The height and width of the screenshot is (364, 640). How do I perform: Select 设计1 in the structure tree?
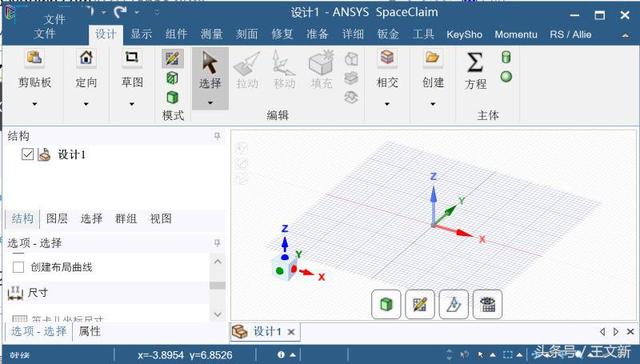[x=72, y=155]
